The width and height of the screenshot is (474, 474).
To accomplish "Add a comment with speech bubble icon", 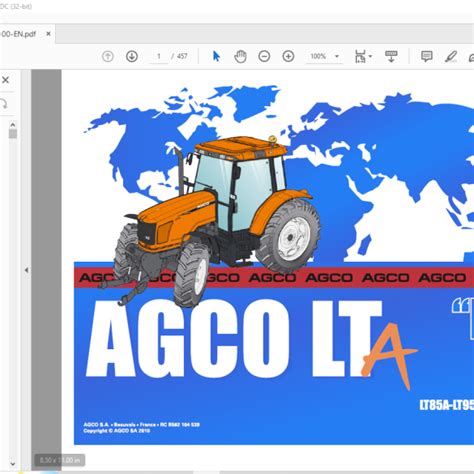I will tap(427, 56).
